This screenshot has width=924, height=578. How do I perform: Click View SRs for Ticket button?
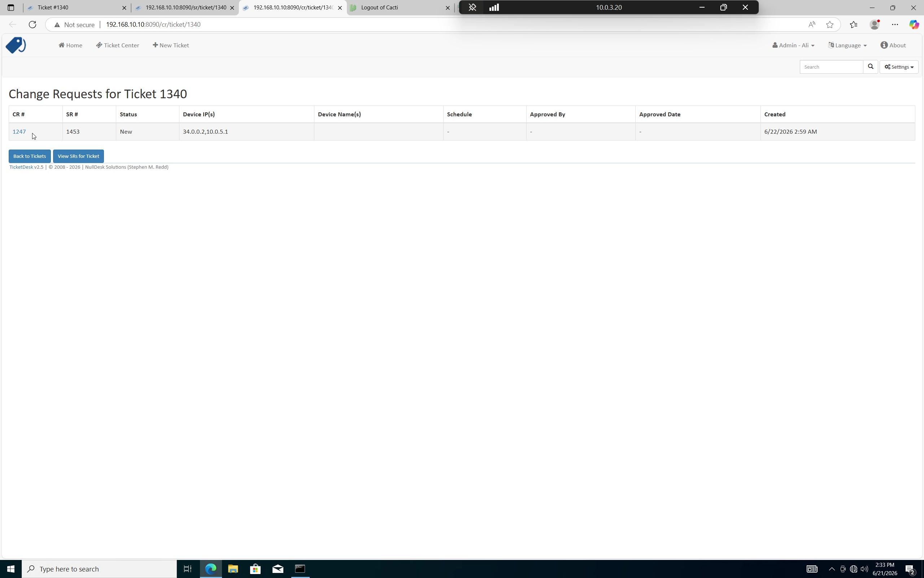78,156
